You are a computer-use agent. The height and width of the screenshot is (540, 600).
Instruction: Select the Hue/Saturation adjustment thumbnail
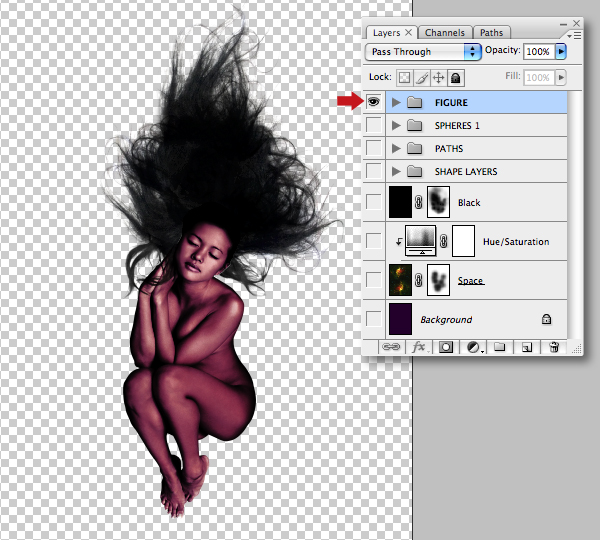click(x=421, y=241)
